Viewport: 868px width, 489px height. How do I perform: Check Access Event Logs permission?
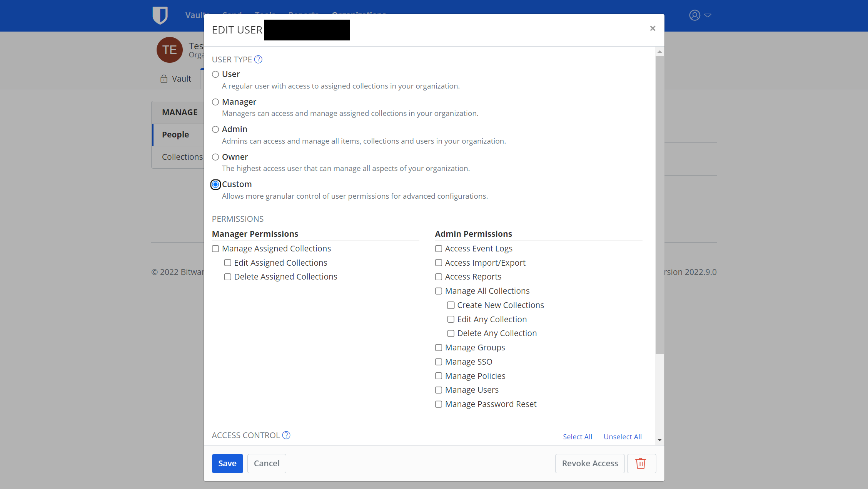click(439, 249)
